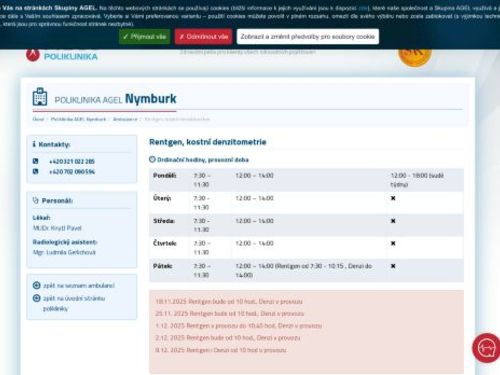Click the arrow icon beside zpět na úvodní stránku
This screenshot has width=500, height=375.
37,298
